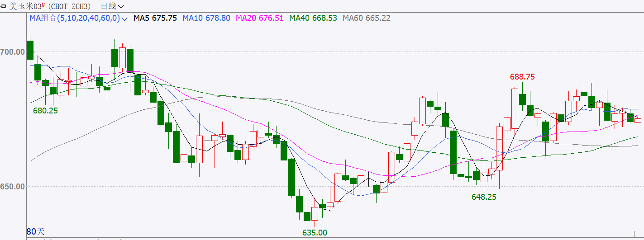The width and height of the screenshot is (644, 240).
Task: Select the MA5 675.75 label
Action: pyautogui.click(x=155, y=19)
